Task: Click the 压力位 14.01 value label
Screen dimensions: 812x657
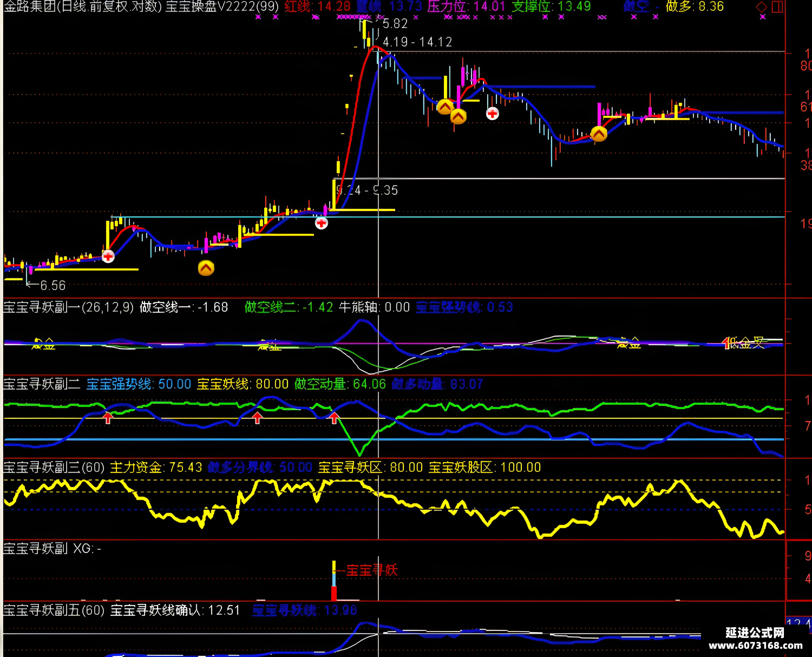Action: point(466,6)
